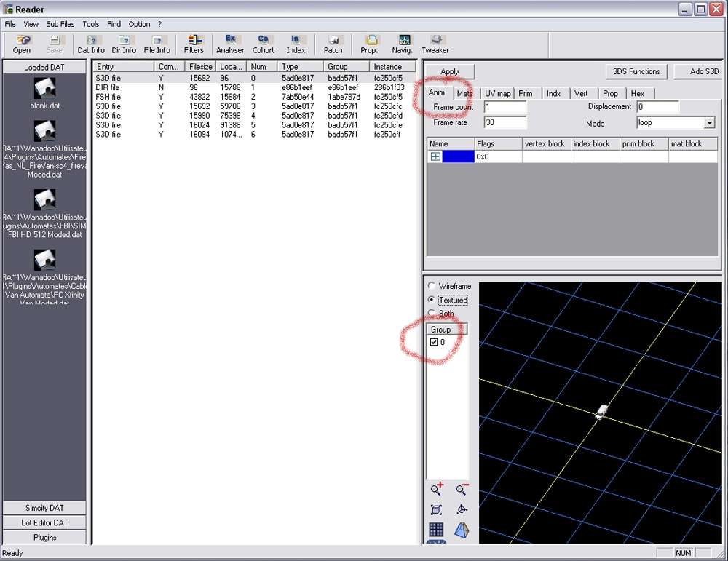The width and height of the screenshot is (728, 561).
Task: Switch to the UV map tab
Action: tap(498, 93)
